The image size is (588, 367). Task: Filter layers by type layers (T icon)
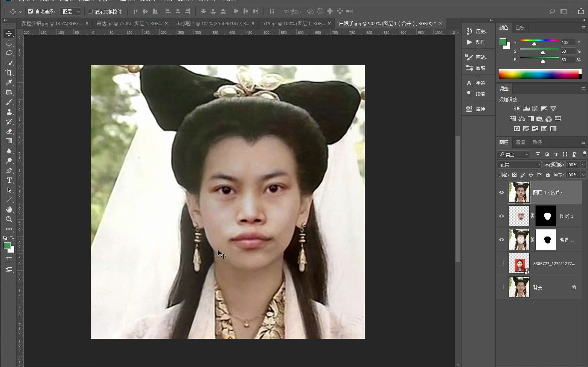coord(556,154)
